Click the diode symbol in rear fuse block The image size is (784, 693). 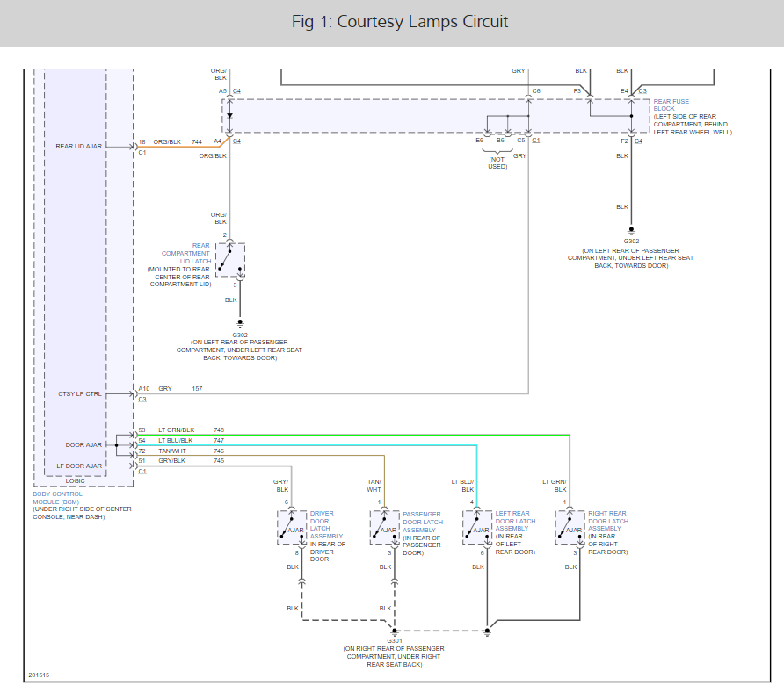[x=229, y=115]
